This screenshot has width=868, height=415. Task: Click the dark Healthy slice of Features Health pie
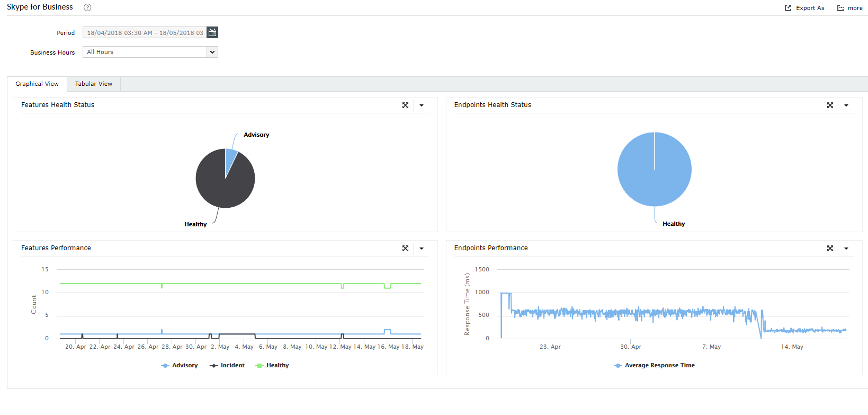coord(222,183)
